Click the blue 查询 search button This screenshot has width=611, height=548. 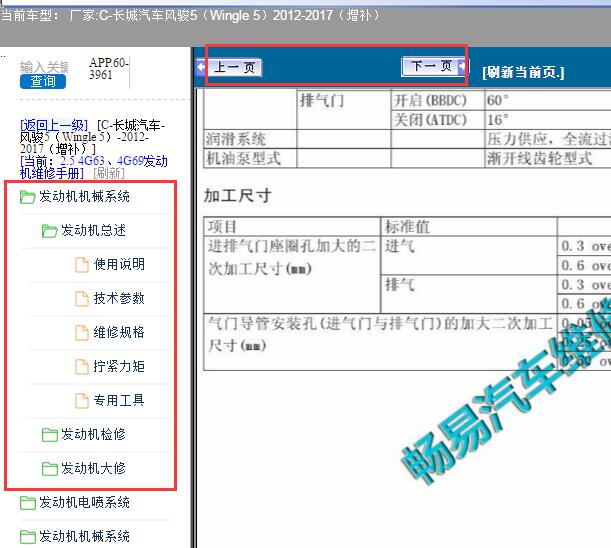tap(43, 81)
